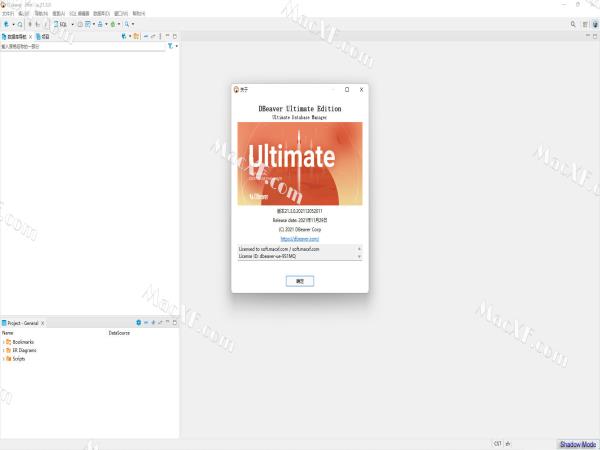
Task: Click the navigator filter text field
Action: tap(83, 46)
